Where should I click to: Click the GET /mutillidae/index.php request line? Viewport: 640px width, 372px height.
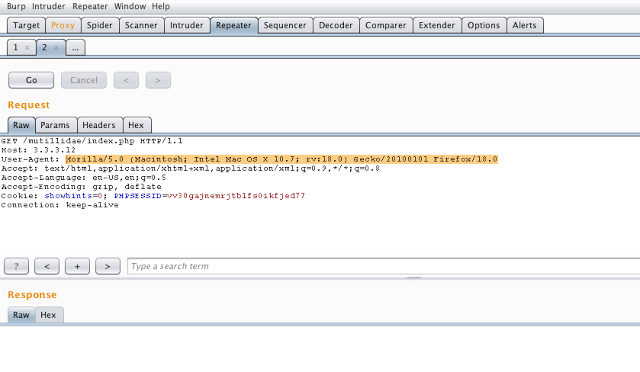[92, 141]
